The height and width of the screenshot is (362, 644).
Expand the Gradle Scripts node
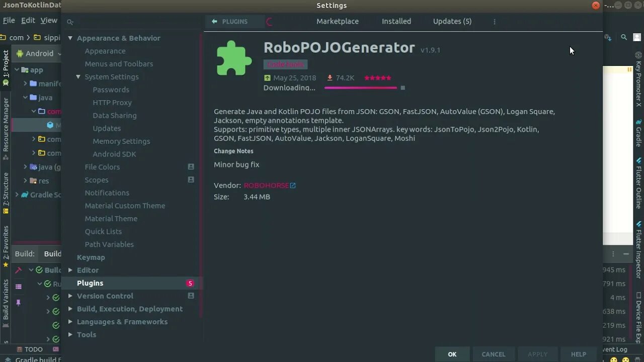[17, 195]
